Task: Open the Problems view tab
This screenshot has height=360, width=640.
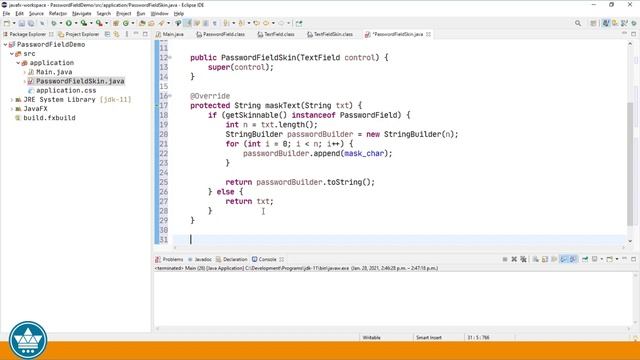Action: click(x=169, y=259)
